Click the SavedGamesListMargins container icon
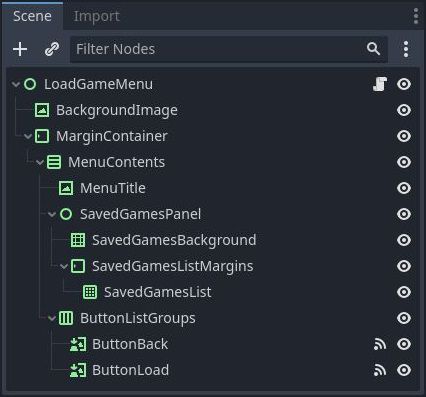The width and height of the screenshot is (426, 397). [78, 266]
